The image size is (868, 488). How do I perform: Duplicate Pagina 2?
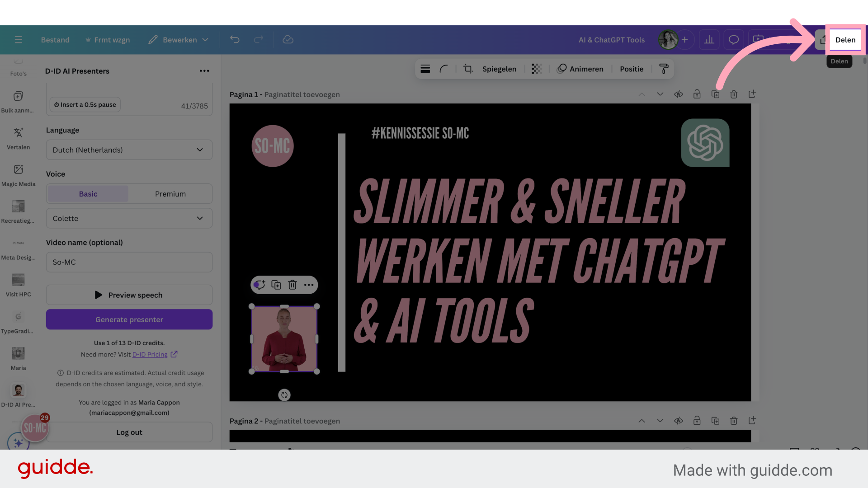coord(715,421)
